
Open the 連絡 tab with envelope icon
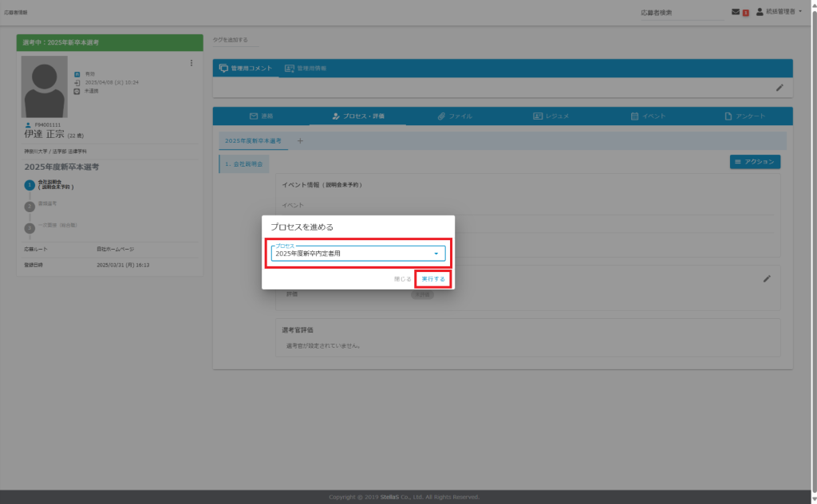pos(261,116)
